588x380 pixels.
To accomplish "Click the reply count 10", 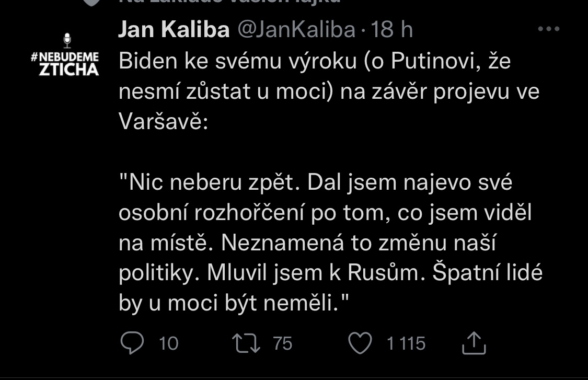I will pos(168,343).
